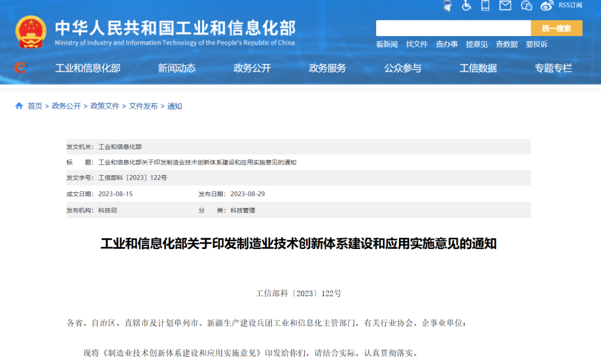The height and width of the screenshot is (364, 601).
Task: Click the mobile phone version icon
Action: click(x=485, y=6)
